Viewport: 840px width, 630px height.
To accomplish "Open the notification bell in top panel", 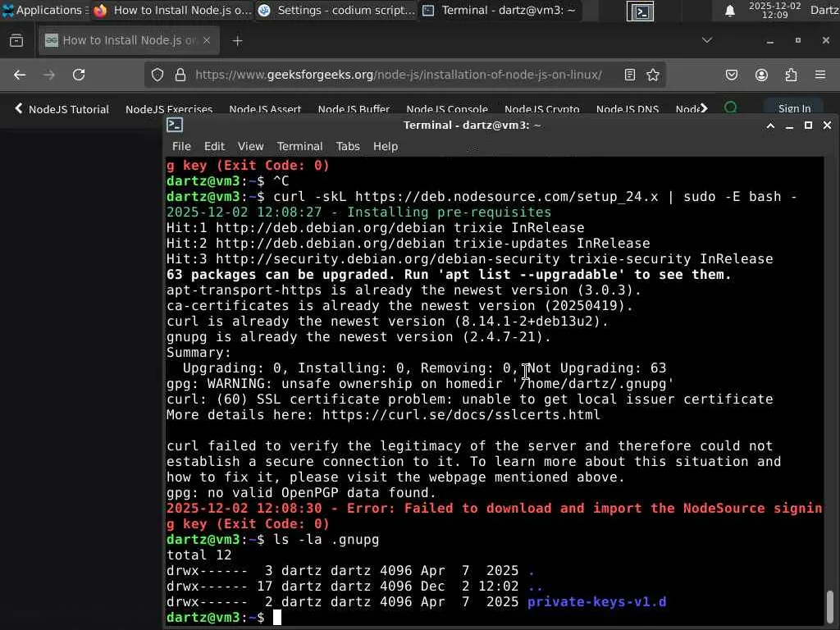I will pos(729,11).
